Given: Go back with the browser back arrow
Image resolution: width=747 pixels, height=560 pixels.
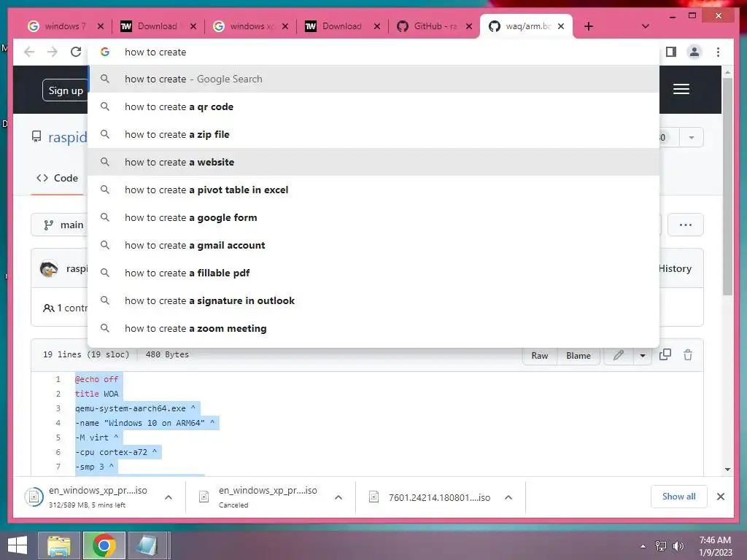Looking at the screenshot, I should (29, 52).
